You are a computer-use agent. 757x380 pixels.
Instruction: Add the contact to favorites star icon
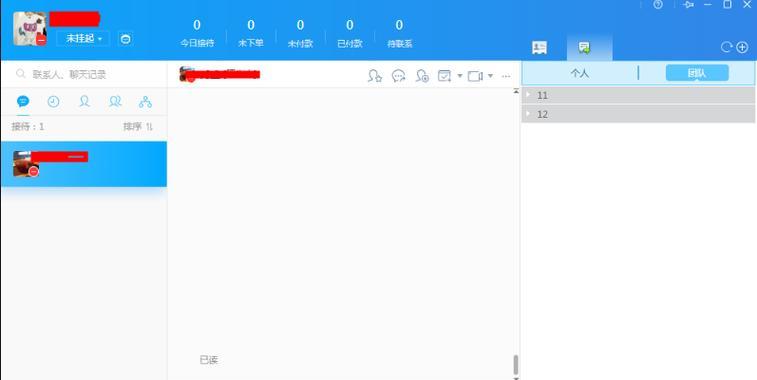pos(375,76)
